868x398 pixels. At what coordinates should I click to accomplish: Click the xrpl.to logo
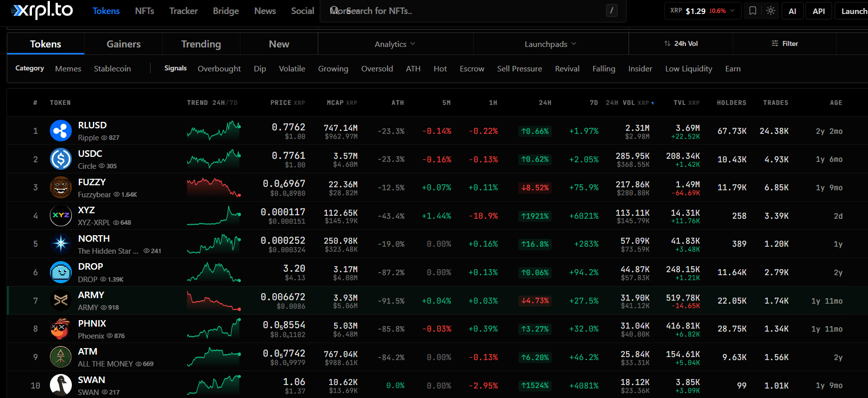click(42, 10)
